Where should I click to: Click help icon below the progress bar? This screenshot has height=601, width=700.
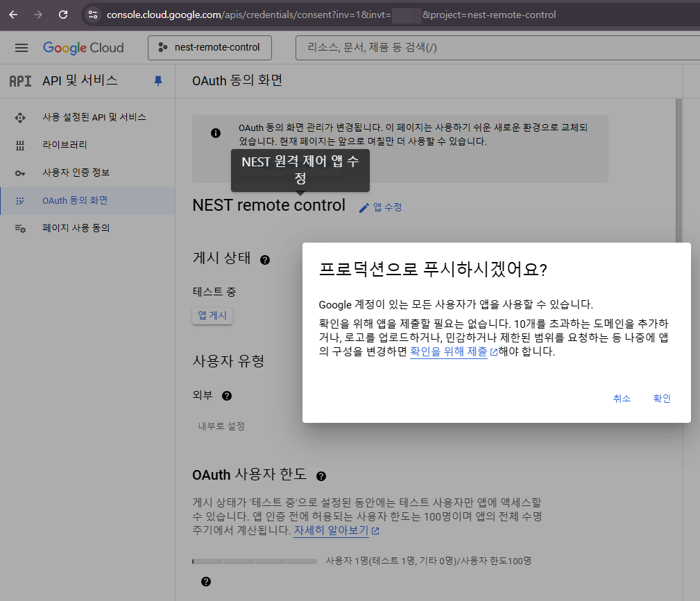click(x=206, y=582)
